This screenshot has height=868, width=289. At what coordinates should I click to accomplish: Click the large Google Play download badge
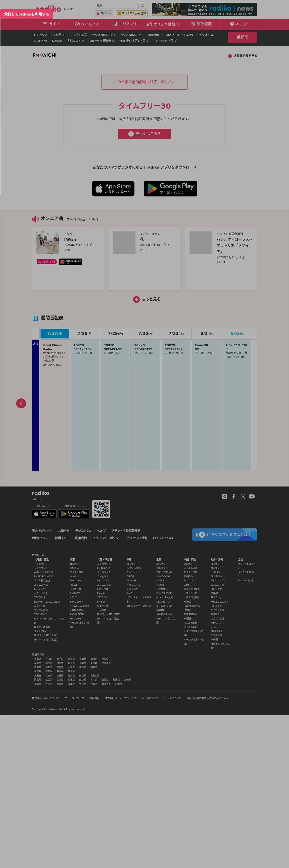point(170,189)
